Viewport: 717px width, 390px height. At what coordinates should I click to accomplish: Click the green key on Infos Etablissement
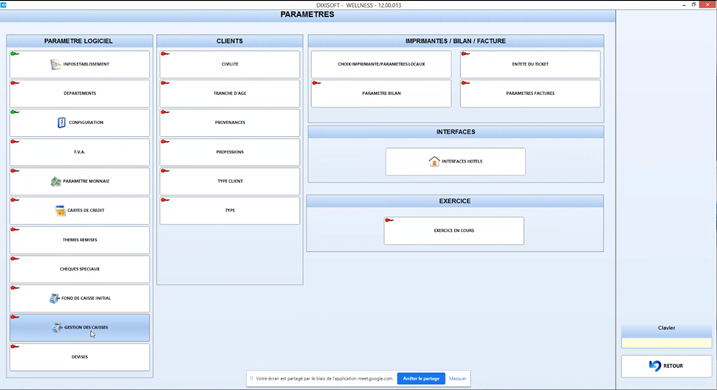(15, 54)
